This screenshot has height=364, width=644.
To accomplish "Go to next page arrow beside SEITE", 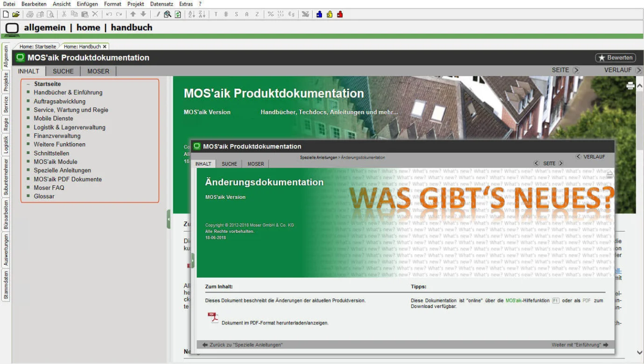I will [x=576, y=70].
